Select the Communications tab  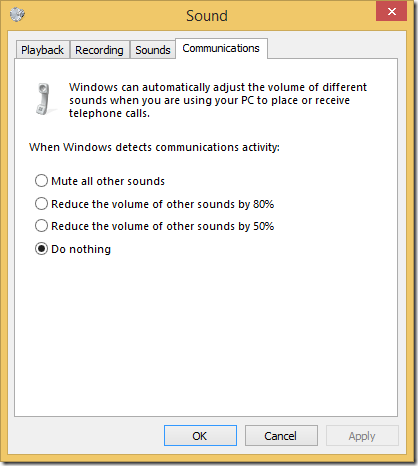[221, 48]
